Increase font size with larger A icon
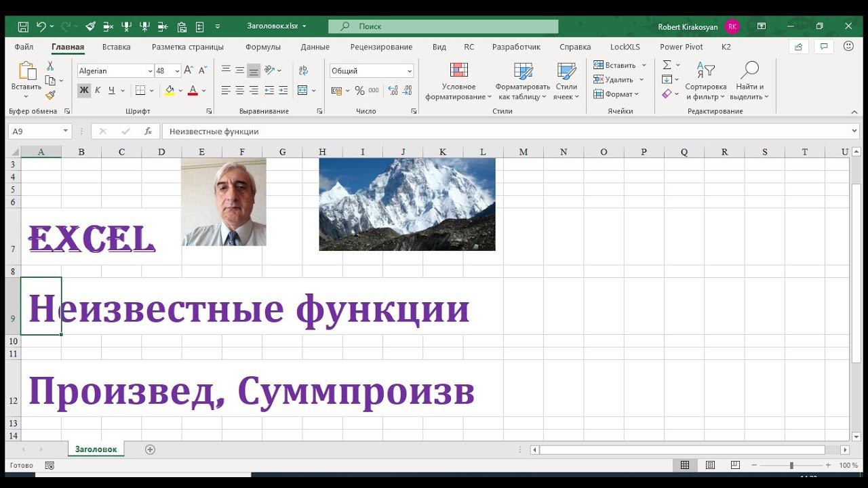Viewport: 868px width, 488px height. 189,70
